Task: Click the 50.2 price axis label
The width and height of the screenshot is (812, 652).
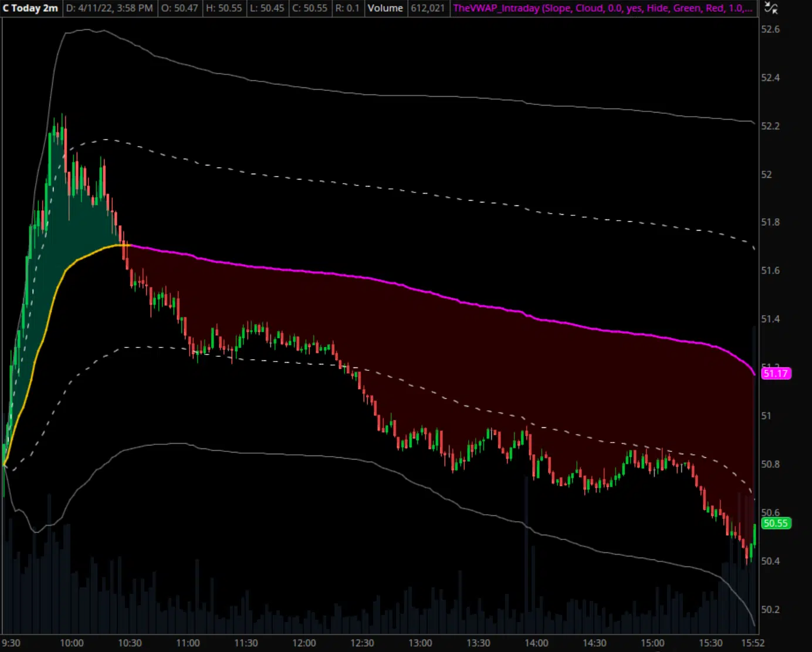Action: point(770,610)
